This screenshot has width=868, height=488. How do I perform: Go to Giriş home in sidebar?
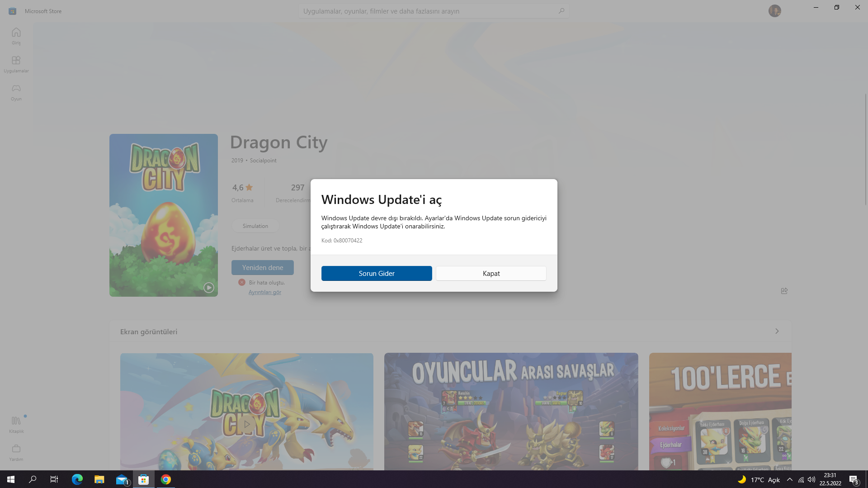tap(16, 36)
